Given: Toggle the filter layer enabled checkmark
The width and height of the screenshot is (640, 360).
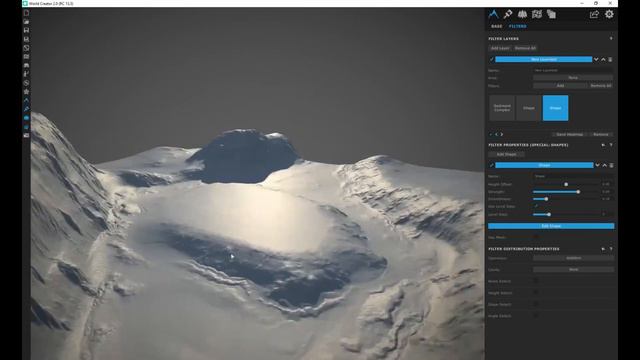Looking at the screenshot, I should tap(491, 60).
